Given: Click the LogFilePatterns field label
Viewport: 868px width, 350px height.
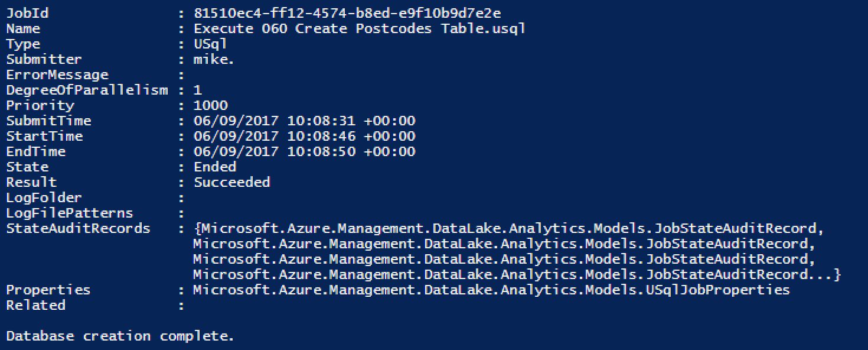Looking at the screenshot, I should pos(69,213).
